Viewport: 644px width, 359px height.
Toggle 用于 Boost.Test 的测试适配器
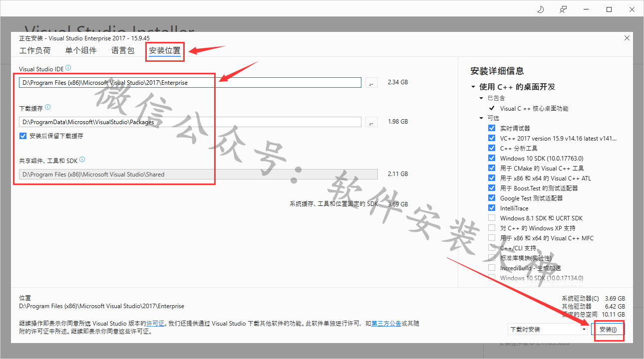[x=492, y=188]
